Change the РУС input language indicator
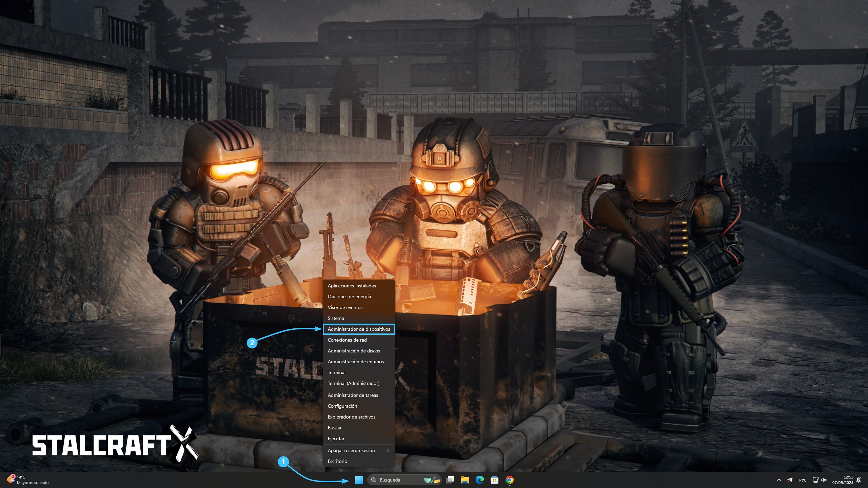 click(803, 480)
